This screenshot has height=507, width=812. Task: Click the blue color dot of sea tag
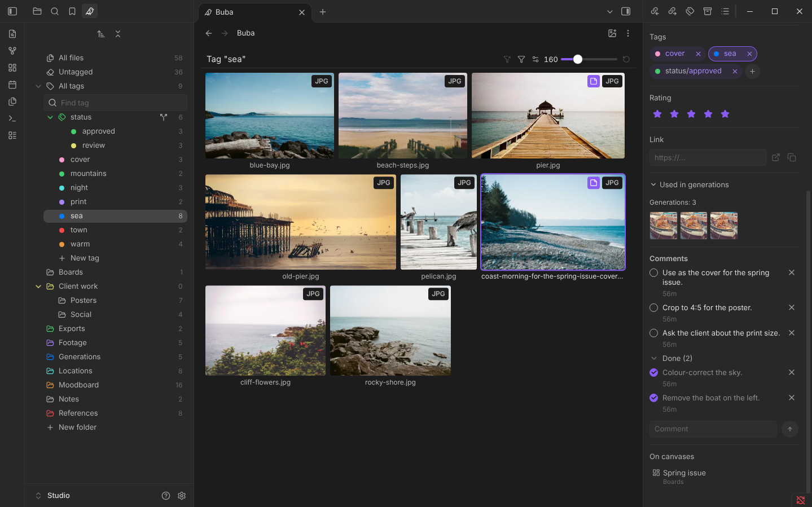click(x=62, y=216)
